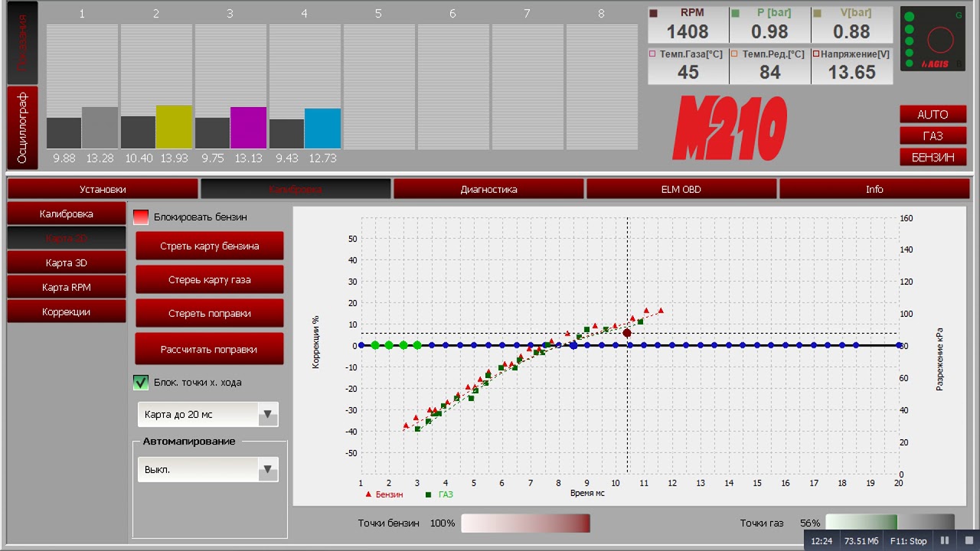Click the yellow injector 2 gas bar
The image size is (980, 551).
click(x=174, y=127)
